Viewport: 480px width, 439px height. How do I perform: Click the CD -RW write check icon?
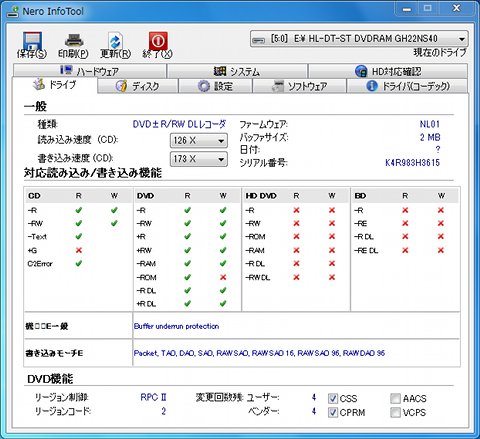(x=114, y=223)
